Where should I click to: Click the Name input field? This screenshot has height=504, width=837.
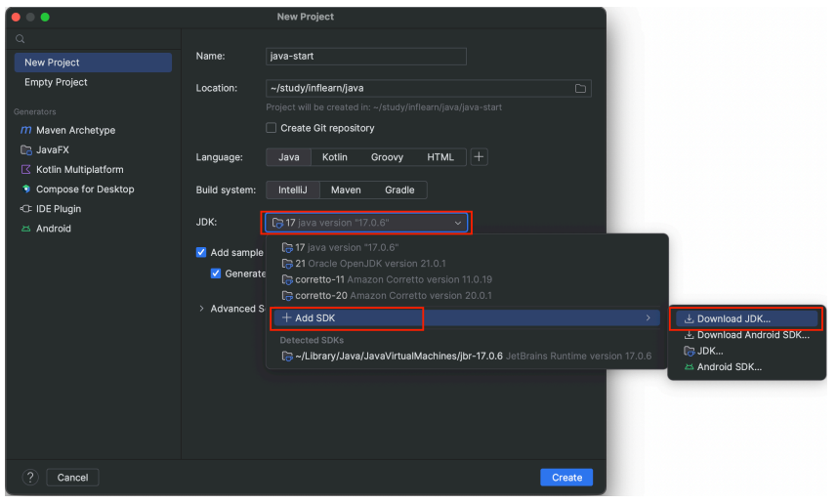366,56
